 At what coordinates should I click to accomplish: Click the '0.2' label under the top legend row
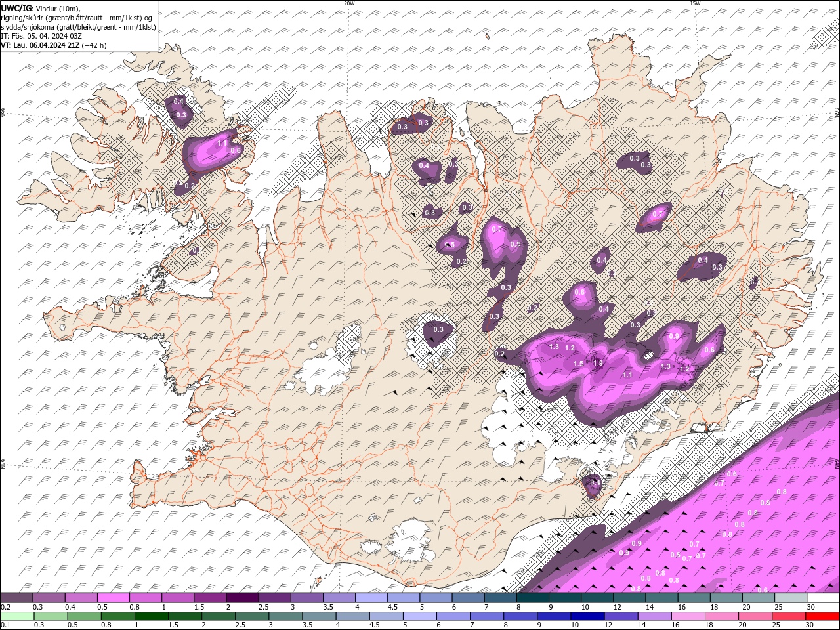[5, 607]
